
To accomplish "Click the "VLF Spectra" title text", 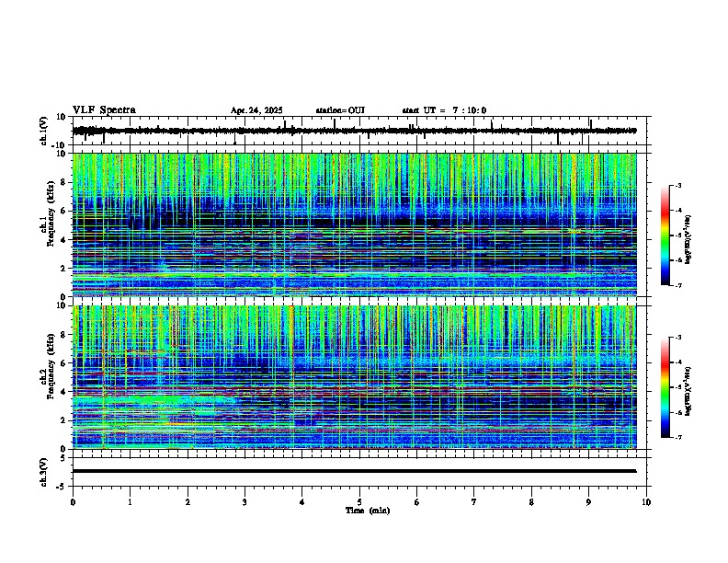I will pos(104,109).
